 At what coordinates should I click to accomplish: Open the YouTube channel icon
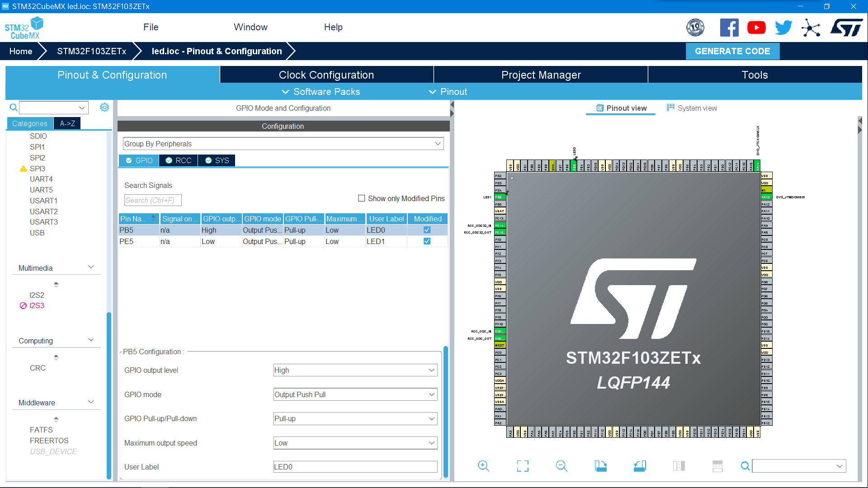[756, 28]
